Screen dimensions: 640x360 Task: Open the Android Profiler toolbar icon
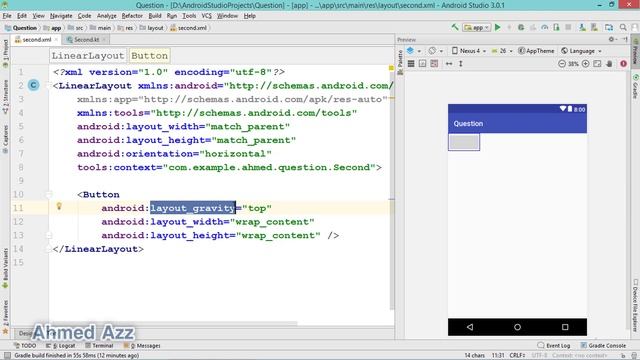coord(544,27)
